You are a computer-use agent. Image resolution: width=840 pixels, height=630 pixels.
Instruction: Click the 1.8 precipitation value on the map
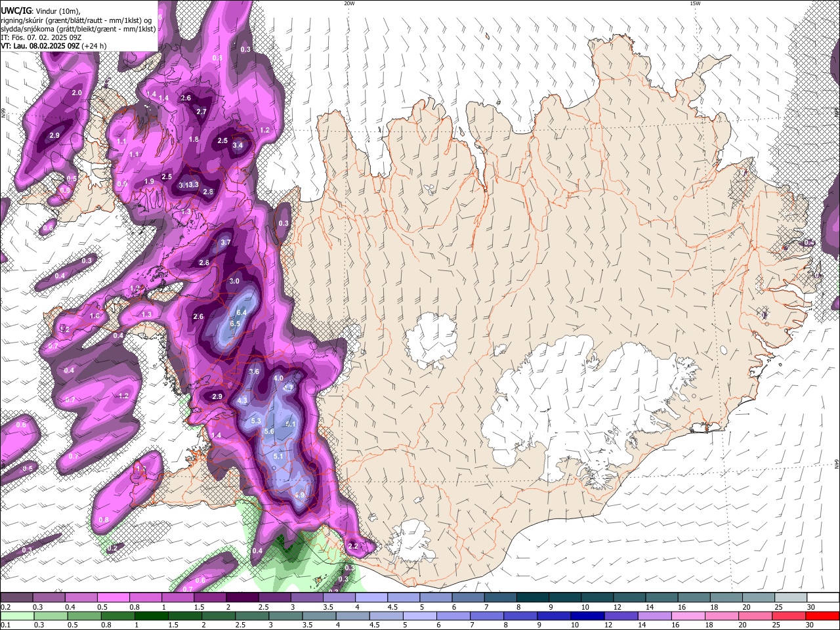pyautogui.click(x=194, y=139)
